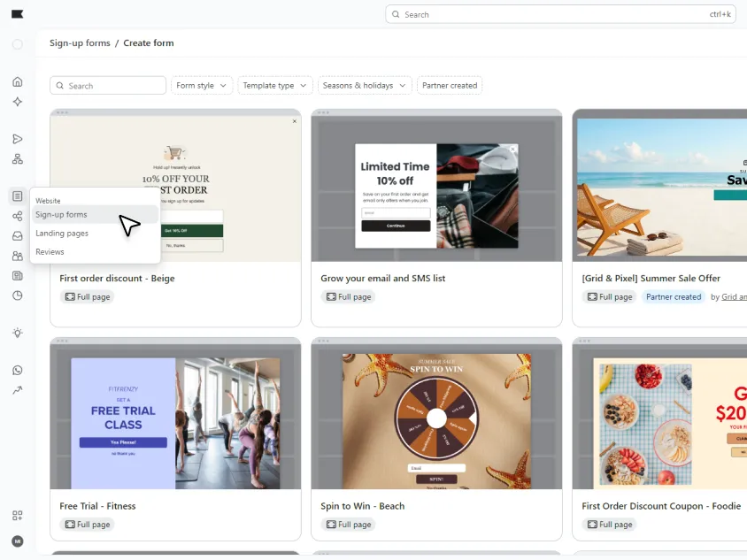Viewport: 747px width, 560px height.
Task: Open the inbox tray sidebar icon
Action: [18, 236]
